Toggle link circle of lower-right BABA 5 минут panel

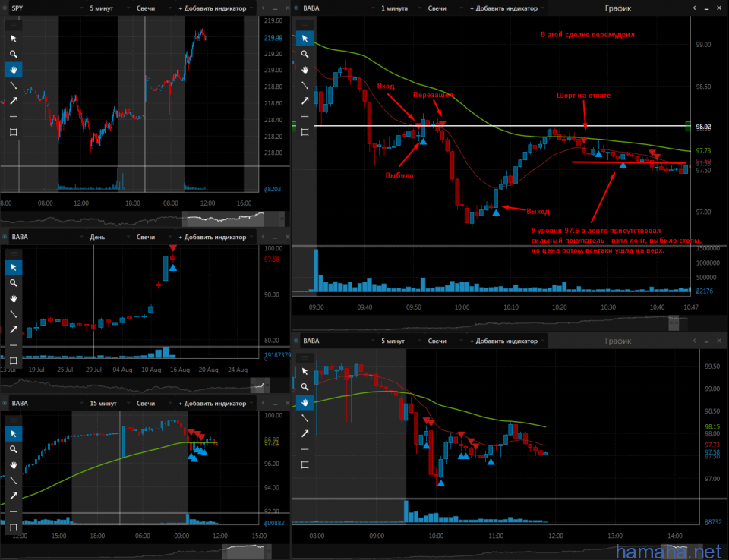(296, 341)
